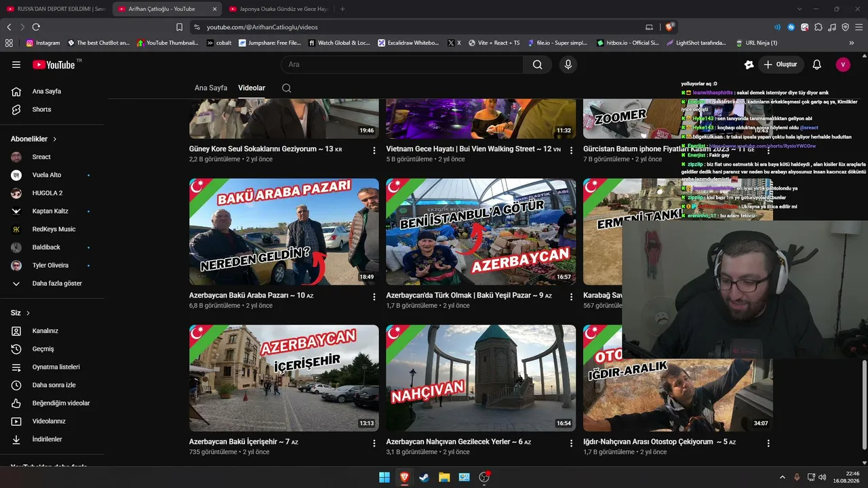Image resolution: width=868 pixels, height=488 pixels.
Task: Open the Instagram bookmark
Action: (x=43, y=43)
